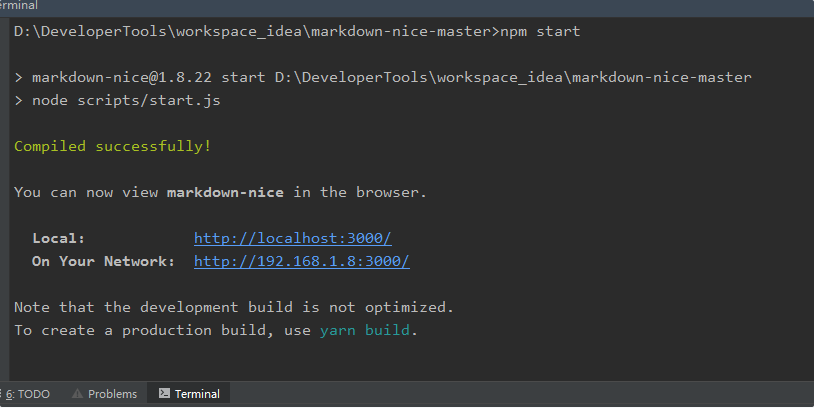
Task: Click the terminal icon on Terminal tab
Action: 164,393
